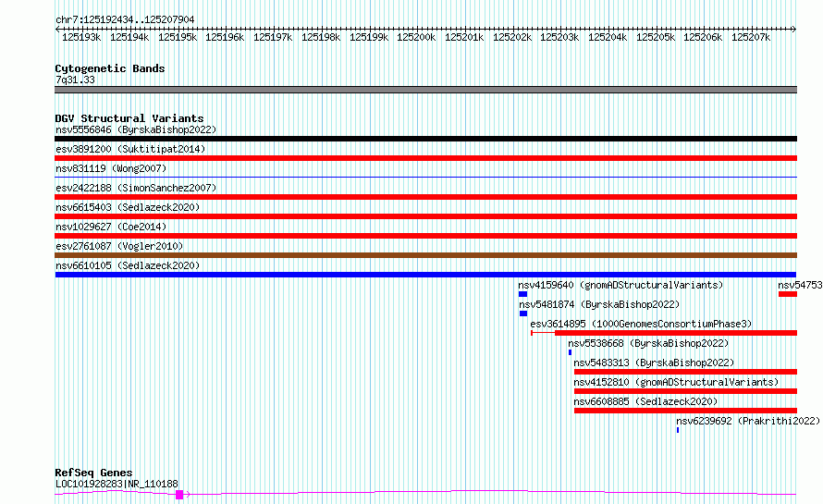
Task: Select the red variant box under the nsv54753 label
Action: tap(788, 294)
